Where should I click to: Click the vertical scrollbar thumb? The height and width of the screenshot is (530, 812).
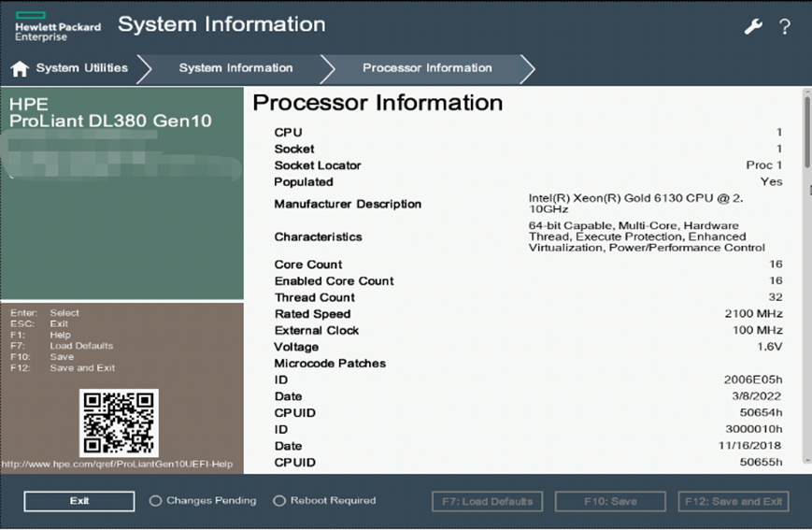pos(806,131)
